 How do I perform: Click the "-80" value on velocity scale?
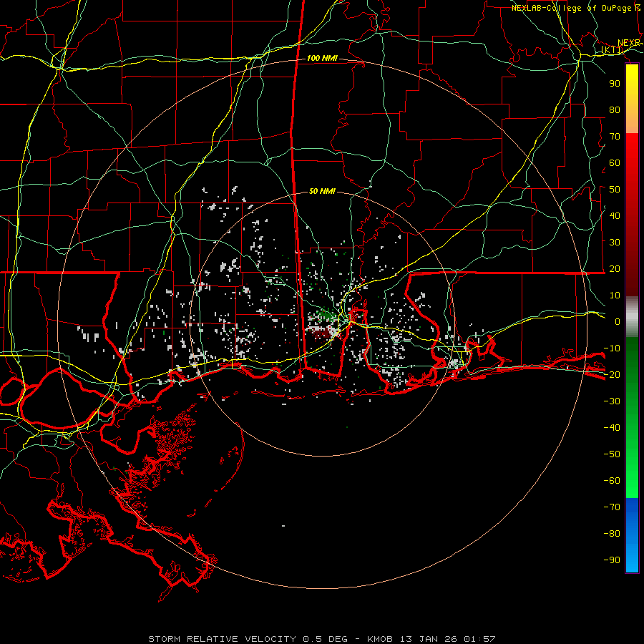point(612,534)
